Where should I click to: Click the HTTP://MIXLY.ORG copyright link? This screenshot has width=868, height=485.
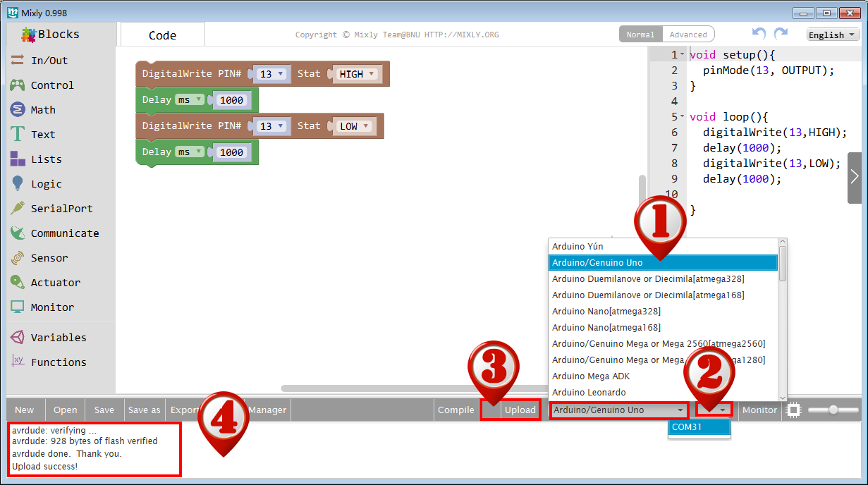click(x=462, y=35)
